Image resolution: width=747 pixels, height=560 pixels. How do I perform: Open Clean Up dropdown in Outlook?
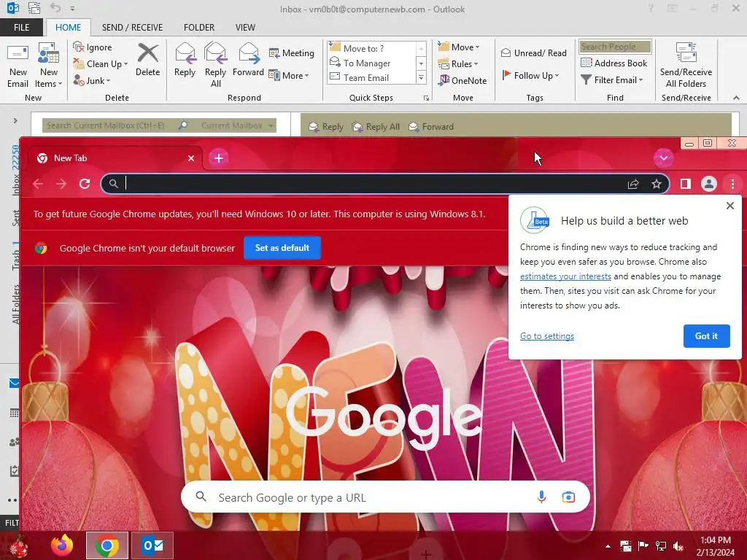pos(101,64)
